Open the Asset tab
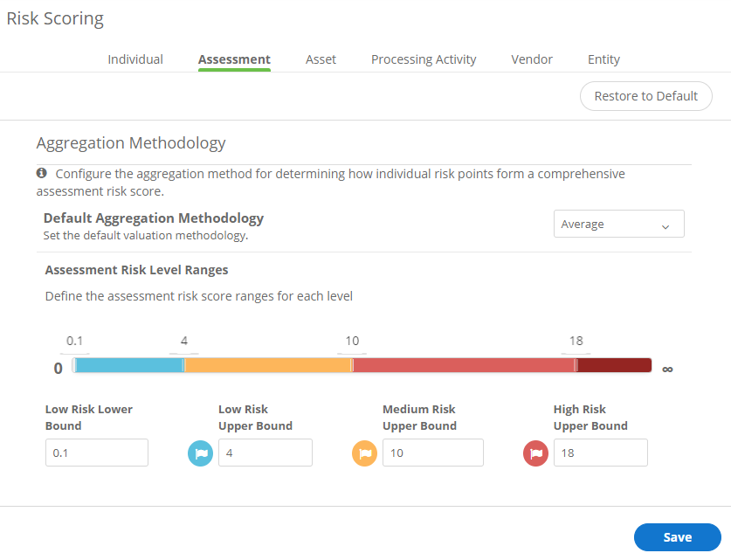This screenshot has height=560, width=731. [321, 59]
